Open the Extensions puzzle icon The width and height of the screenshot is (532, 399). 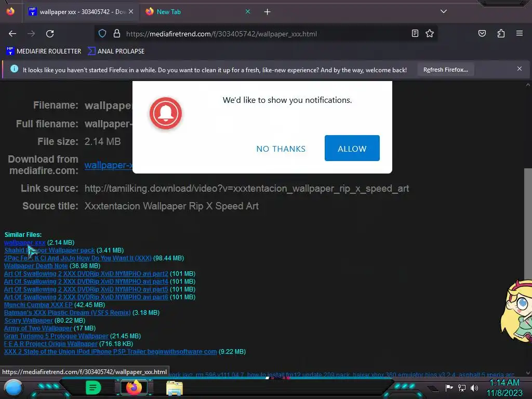[501, 33]
